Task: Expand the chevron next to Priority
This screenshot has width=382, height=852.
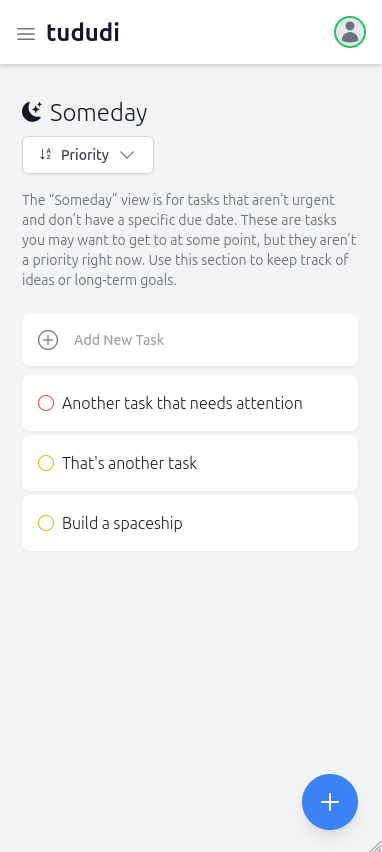Action: tap(127, 155)
